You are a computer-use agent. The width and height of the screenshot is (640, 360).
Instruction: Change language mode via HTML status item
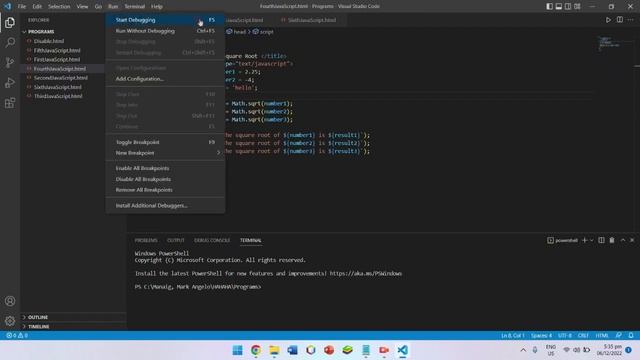click(x=602, y=335)
